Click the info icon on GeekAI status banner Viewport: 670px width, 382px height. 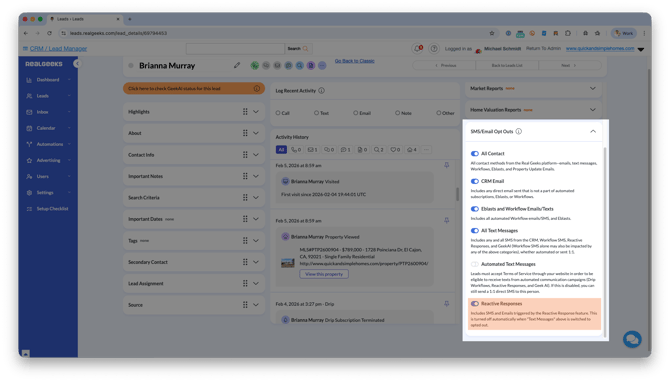pos(256,88)
